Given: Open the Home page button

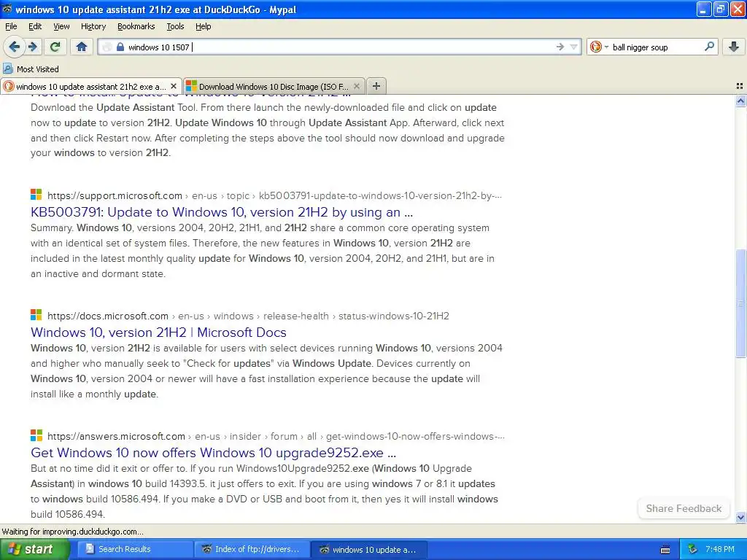Looking at the screenshot, I should (x=82, y=47).
